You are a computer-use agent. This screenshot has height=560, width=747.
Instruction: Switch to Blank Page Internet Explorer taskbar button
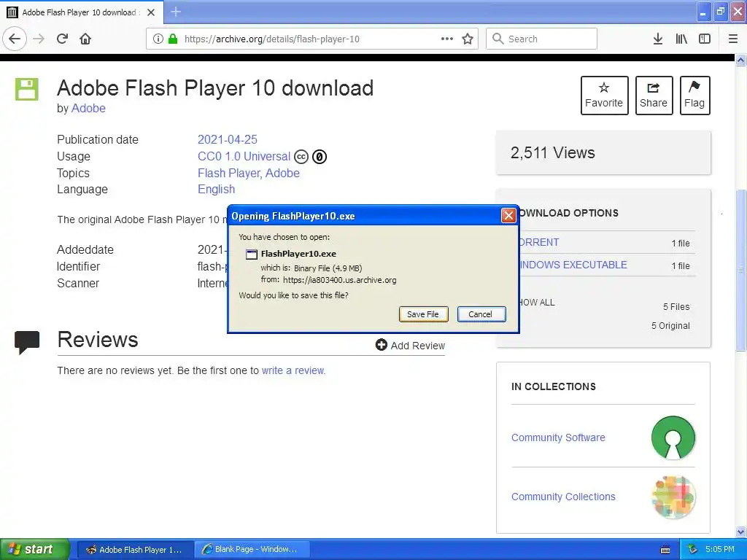tap(252, 550)
